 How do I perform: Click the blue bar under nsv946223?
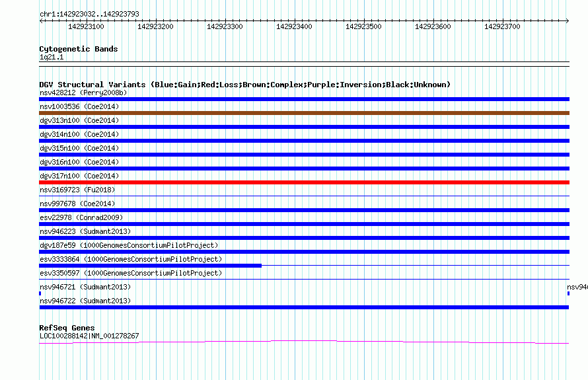[304, 238]
